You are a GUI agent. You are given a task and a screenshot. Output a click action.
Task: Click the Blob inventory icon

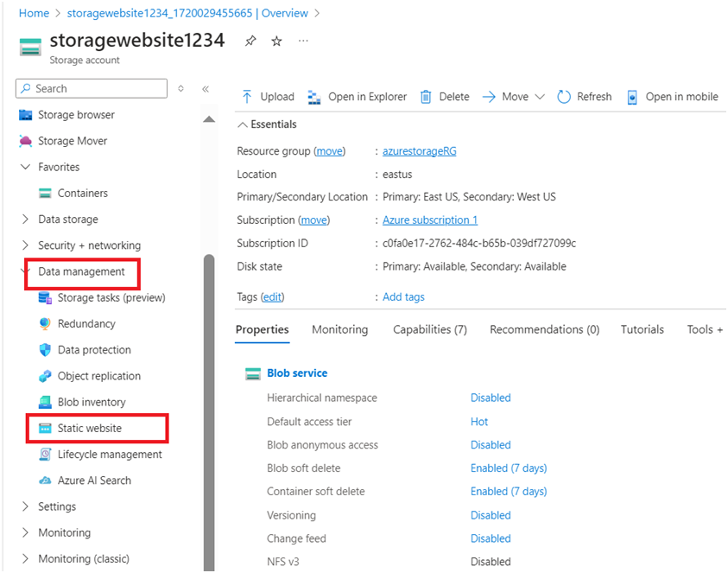[45, 402]
